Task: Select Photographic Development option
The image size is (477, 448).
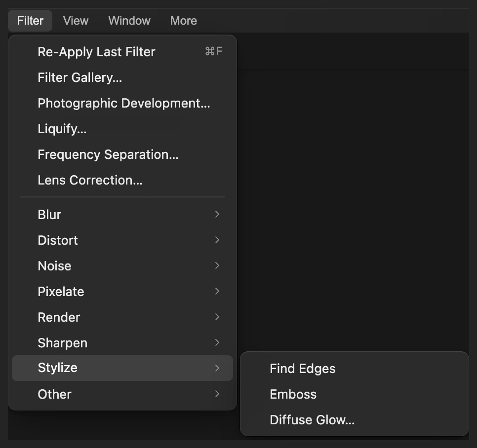Action: point(122,103)
